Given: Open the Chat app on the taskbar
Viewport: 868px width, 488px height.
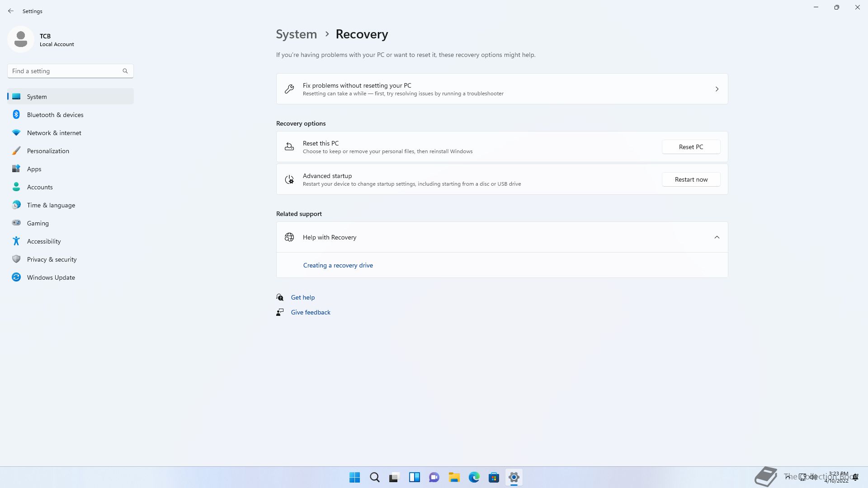Looking at the screenshot, I should (434, 477).
